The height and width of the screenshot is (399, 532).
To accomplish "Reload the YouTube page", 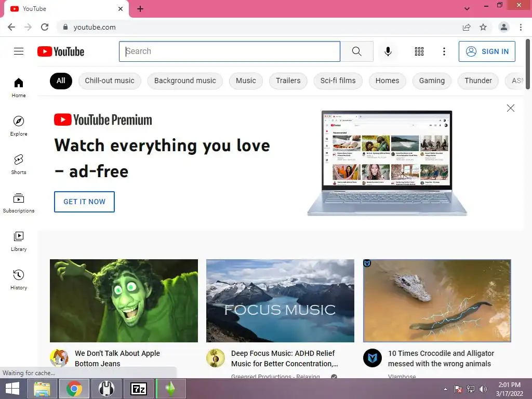I will pos(45,27).
